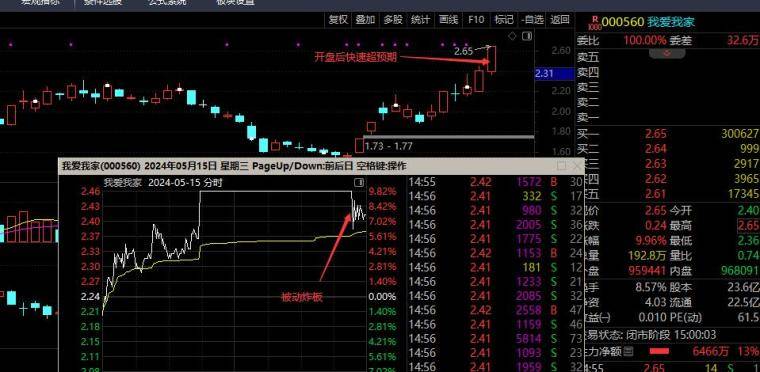This screenshot has height=372, width=760.
Task: Open the 复权 toolbar option
Action: tap(338, 19)
